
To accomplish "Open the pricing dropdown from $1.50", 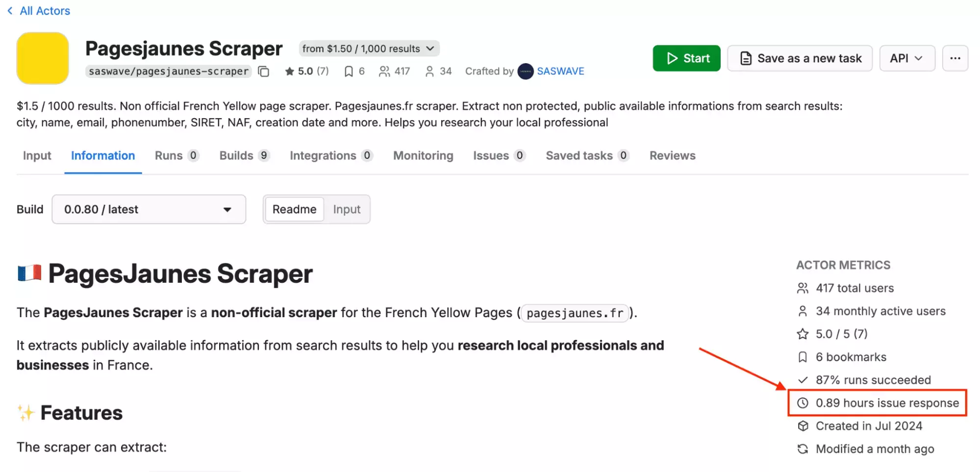I will coord(369,49).
